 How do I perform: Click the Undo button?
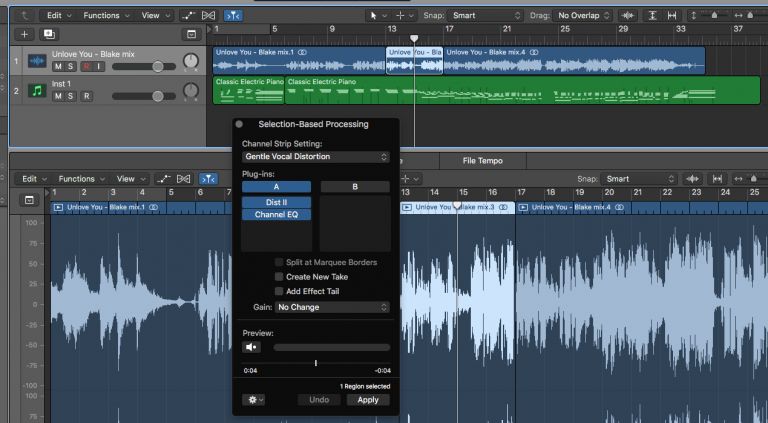[x=319, y=400]
